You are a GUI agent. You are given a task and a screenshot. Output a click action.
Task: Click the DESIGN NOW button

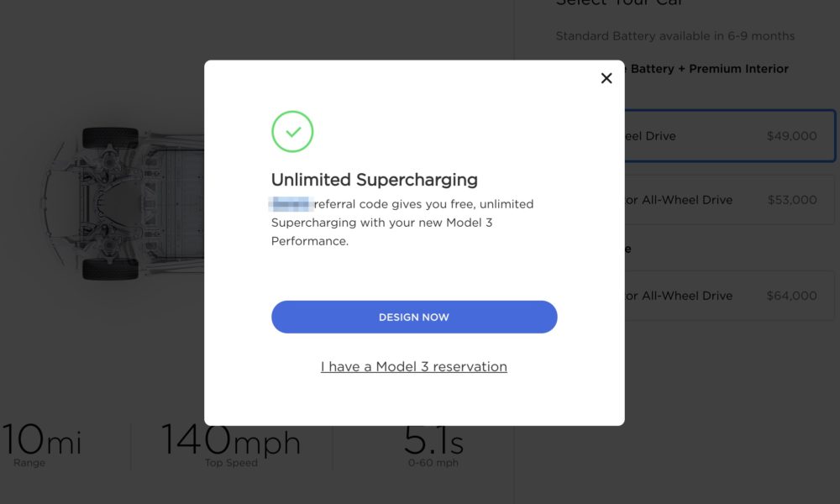coord(414,317)
